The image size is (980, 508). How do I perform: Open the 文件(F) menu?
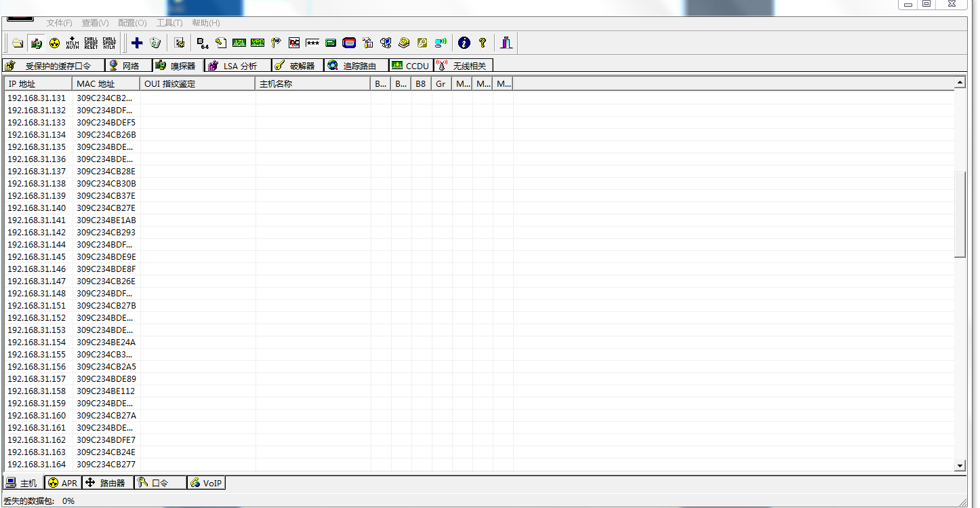pos(60,23)
